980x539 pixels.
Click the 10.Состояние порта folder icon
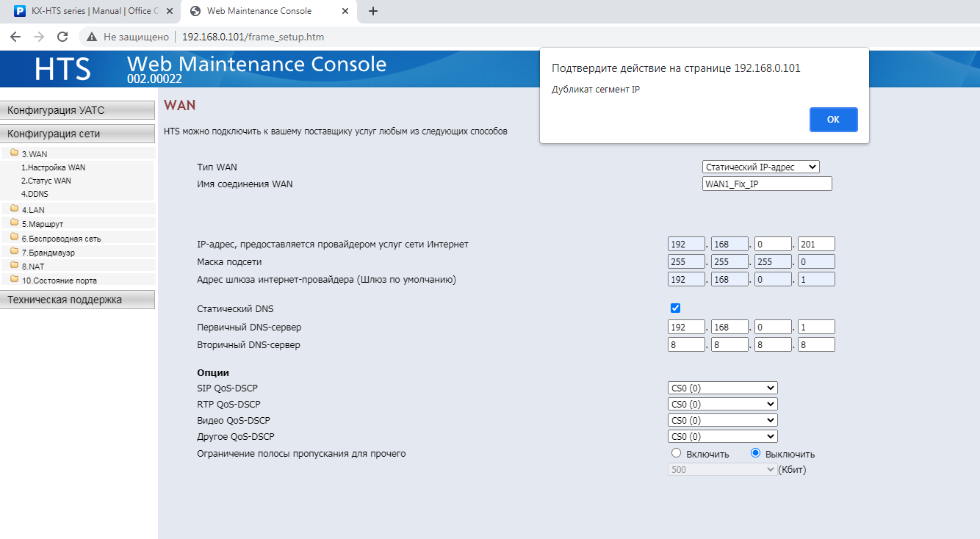pos(15,279)
